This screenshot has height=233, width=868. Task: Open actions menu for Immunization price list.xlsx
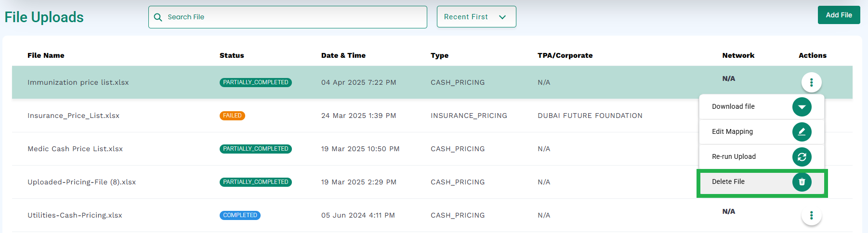pyautogui.click(x=811, y=82)
